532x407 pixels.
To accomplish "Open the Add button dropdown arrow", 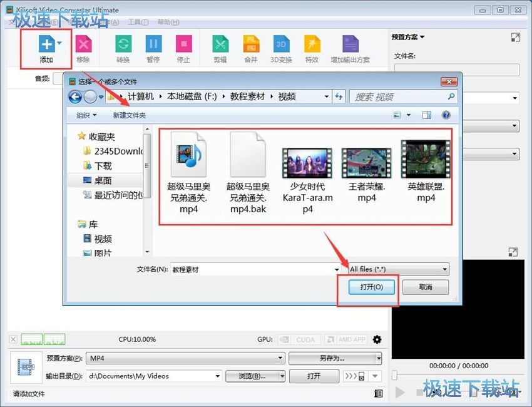I will coord(59,43).
